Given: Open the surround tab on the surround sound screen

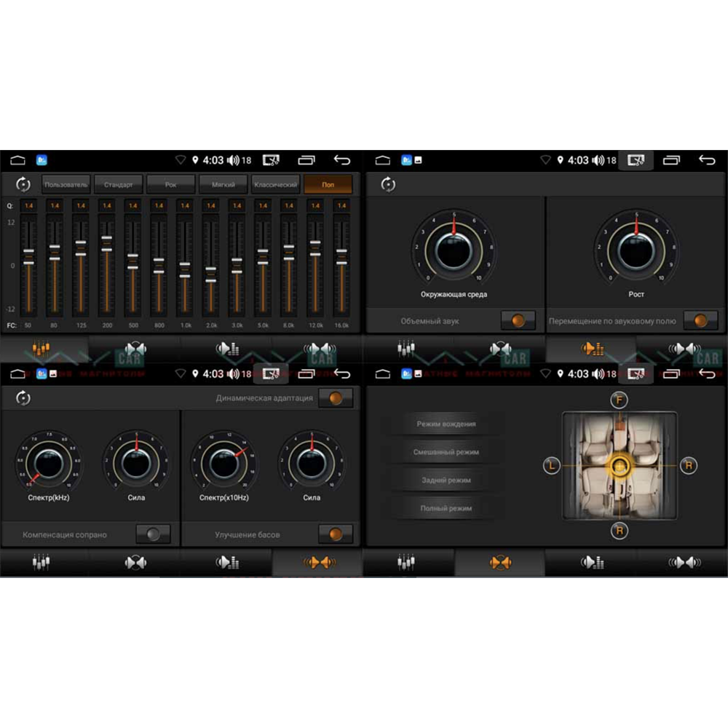Looking at the screenshot, I should click(592, 348).
